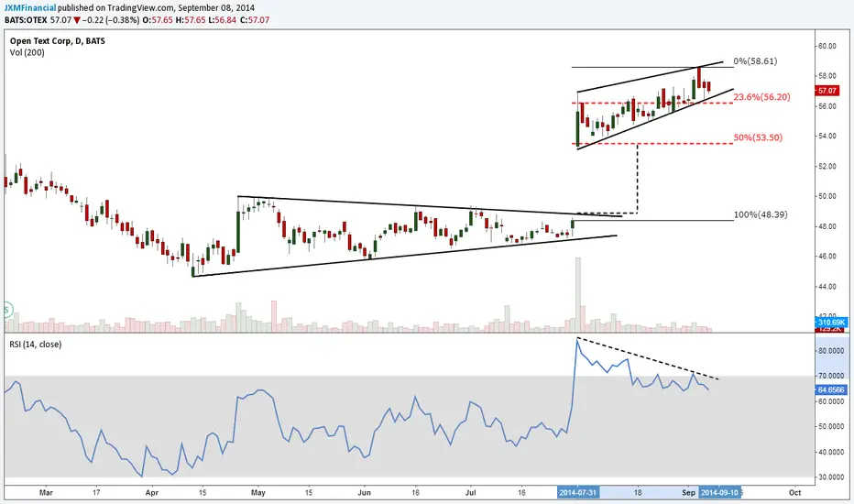Open the JXMFinancial author link
The width and height of the screenshot is (854, 504).
(30, 8)
